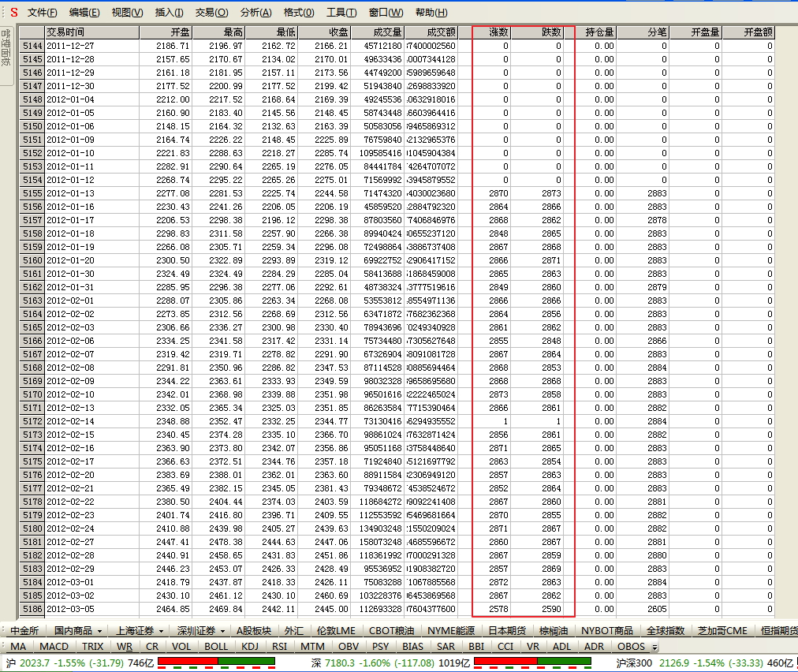This screenshot has width=798, height=672.
Task: Click the 持仓量 column header
Action: pyautogui.click(x=599, y=32)
